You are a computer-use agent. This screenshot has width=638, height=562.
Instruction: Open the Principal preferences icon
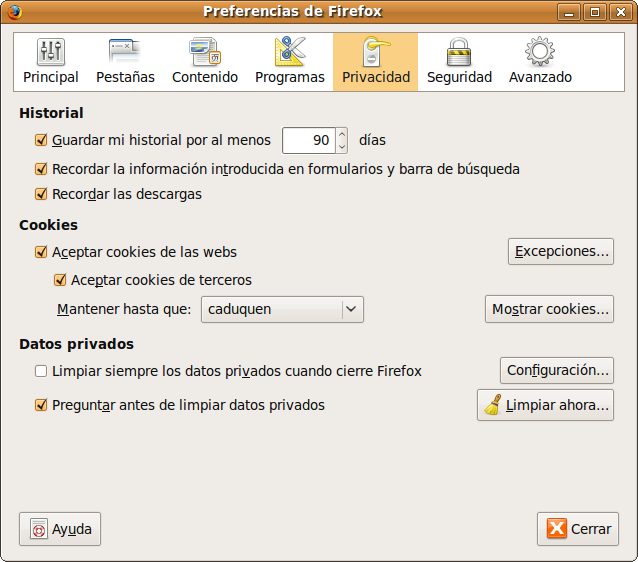click(x=50, y=52)
